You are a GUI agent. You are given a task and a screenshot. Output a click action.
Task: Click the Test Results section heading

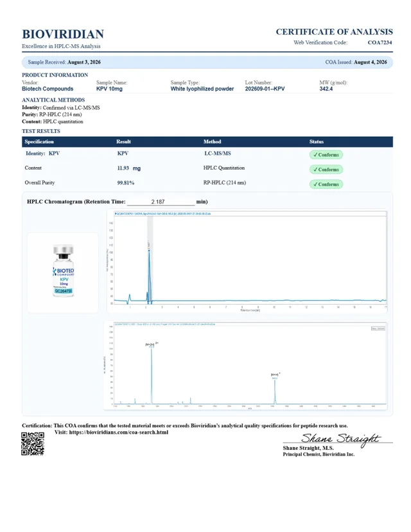41,131
